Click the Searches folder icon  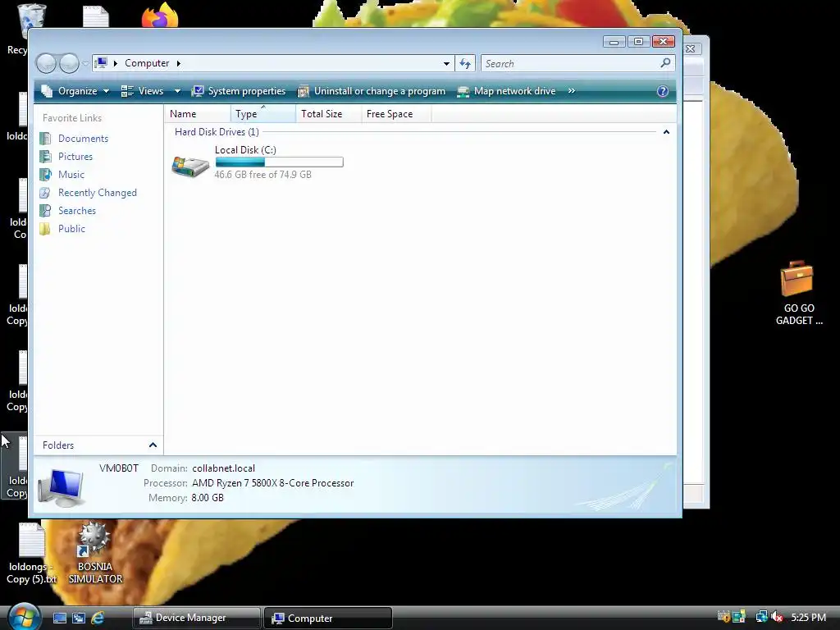click(x=46, y=211)
